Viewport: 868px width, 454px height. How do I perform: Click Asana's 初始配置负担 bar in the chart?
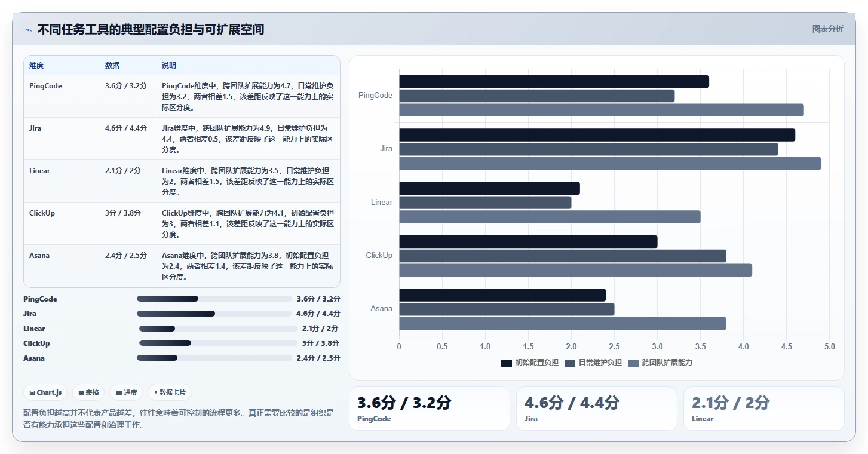[502, 295]
